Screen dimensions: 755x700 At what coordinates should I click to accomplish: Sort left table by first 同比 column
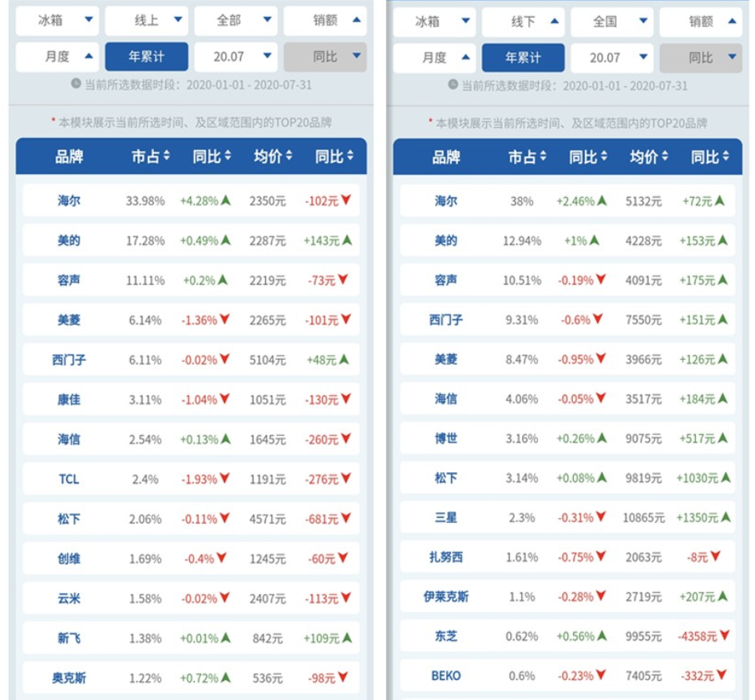tap(211, 156)
